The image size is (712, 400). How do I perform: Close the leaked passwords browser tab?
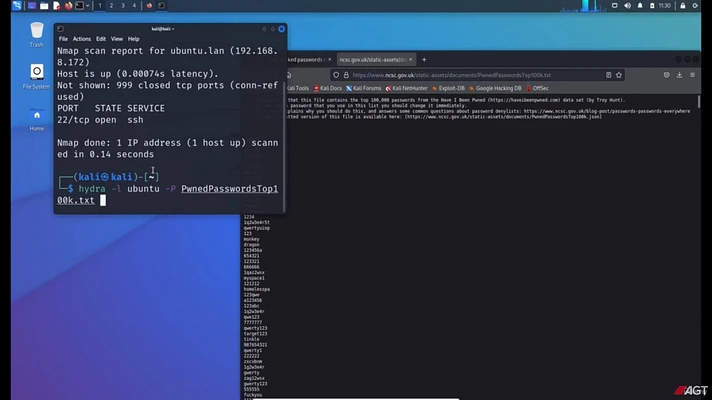point(330,59)
